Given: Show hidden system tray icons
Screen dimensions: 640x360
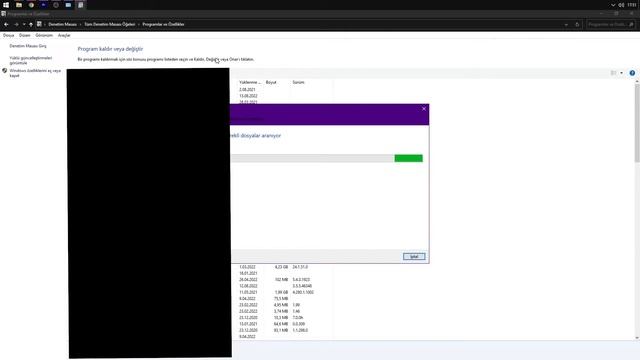Looking at the screenshot, I should 613,5.
